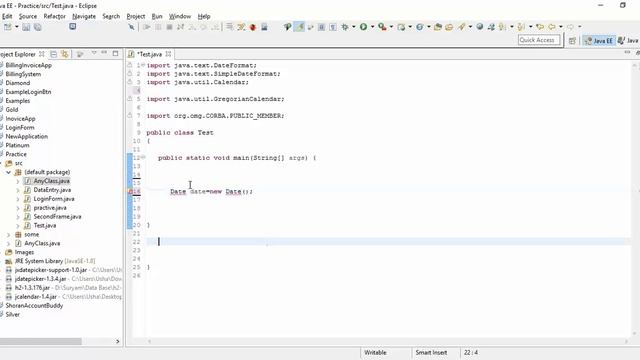640x360 pixels.
Task: Expand the LoginForm.java node
Action: (18, 199)
